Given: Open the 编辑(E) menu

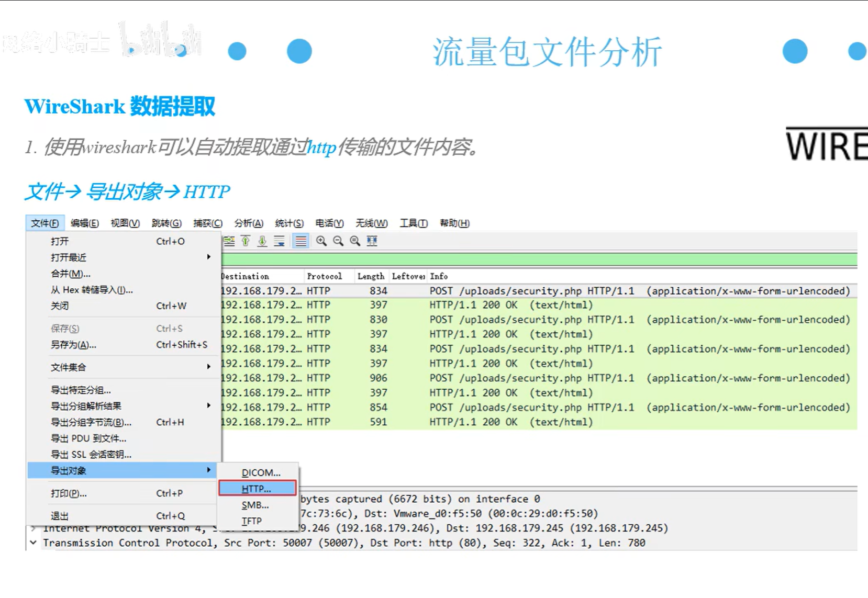Looking at the screenshot, I should pos(85,223).
